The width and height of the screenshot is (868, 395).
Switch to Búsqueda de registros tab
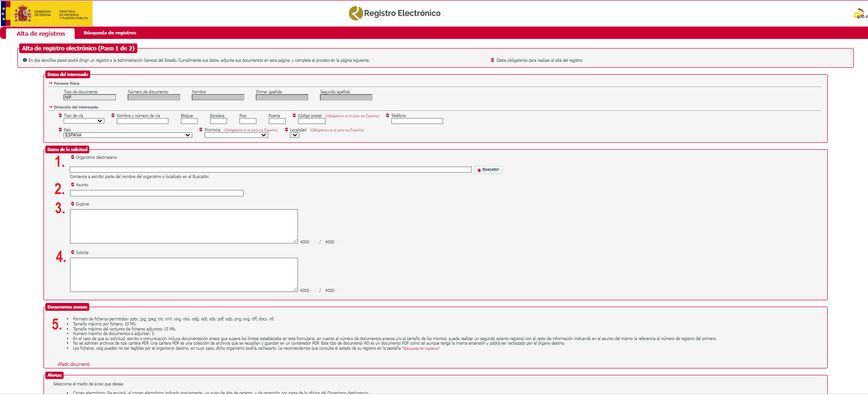[x=110, y=33]
